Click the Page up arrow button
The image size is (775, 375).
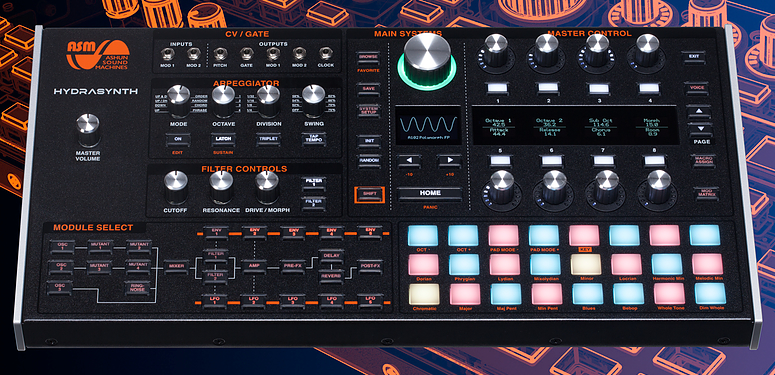[x=699, y=112]
